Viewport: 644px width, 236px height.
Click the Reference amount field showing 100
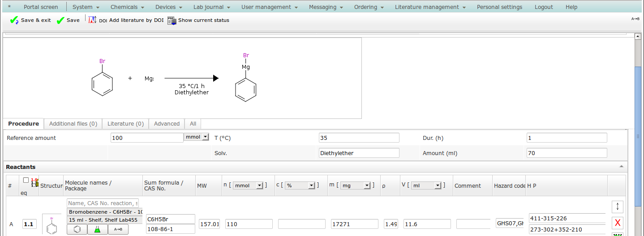click(147, 138)
